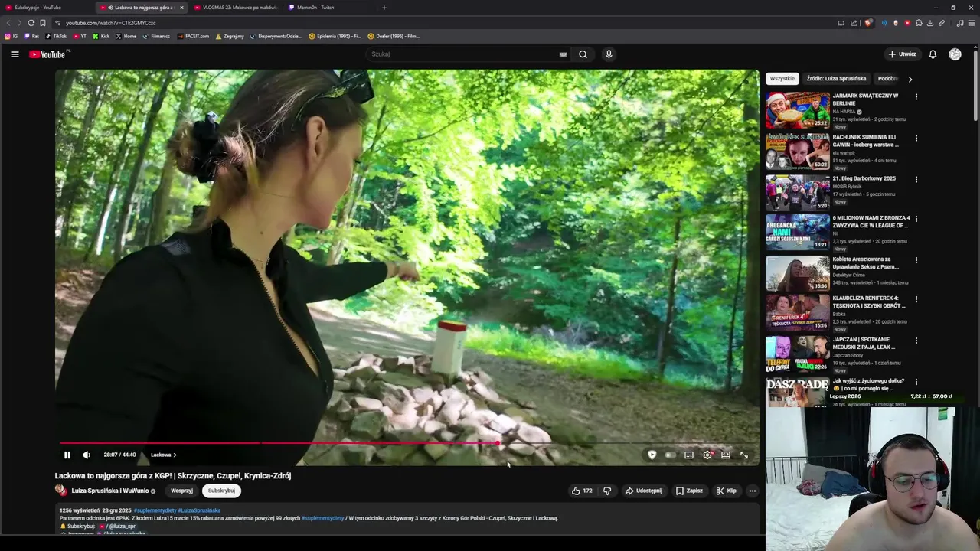The height and width of the screenshot is (551, 980).
Task: Open options for JARMARK ŚWIĄTECZNY video
Action: [x=916, y=97]
